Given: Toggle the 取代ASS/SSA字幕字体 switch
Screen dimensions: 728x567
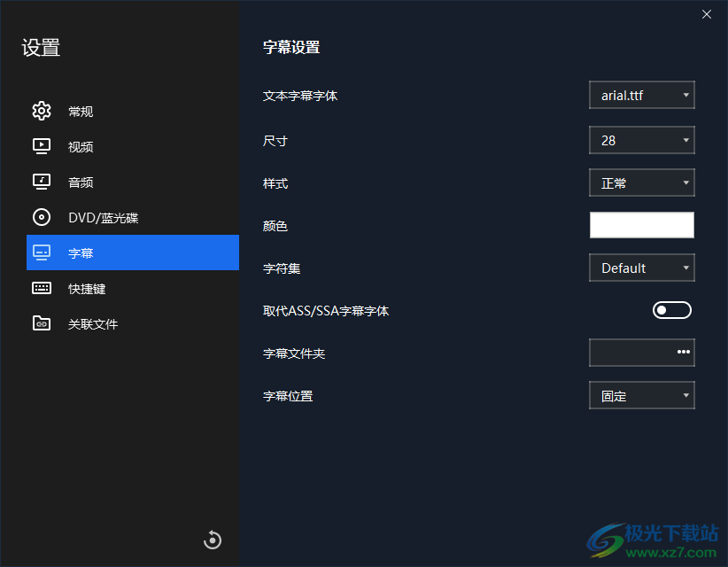Looking at the screenshot, I should coord(672,310).
